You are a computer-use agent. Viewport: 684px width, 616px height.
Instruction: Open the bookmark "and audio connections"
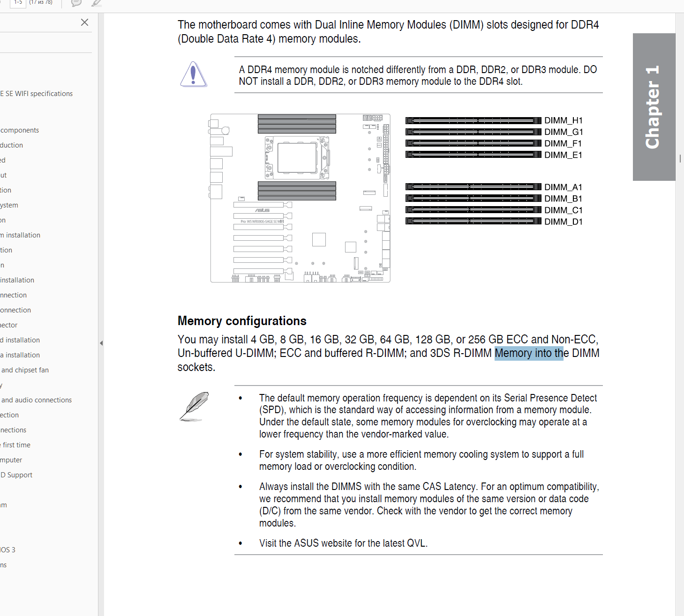pos(37,400)
